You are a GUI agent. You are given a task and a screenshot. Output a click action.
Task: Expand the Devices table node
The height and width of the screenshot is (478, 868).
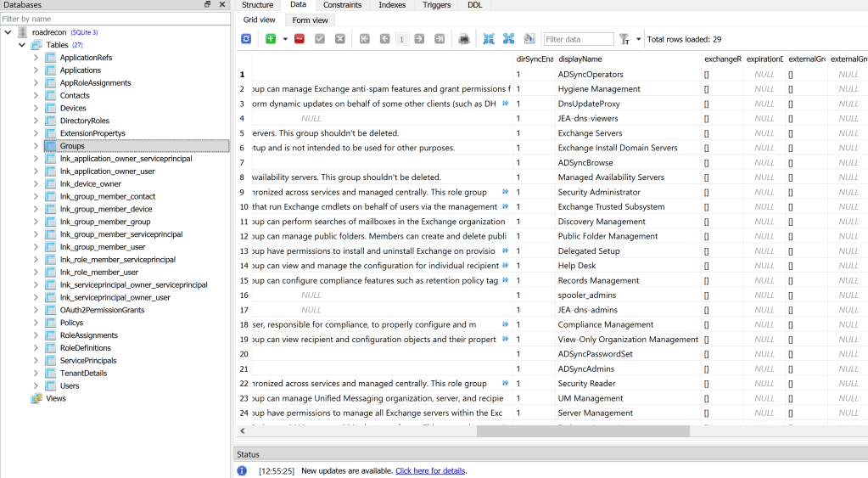(36, 108)
